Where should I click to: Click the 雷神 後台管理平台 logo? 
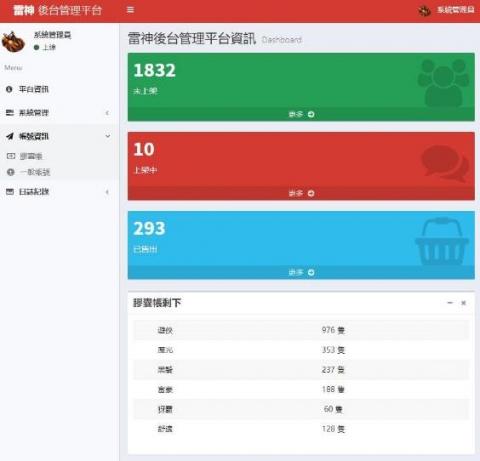(x=58, y=11)
